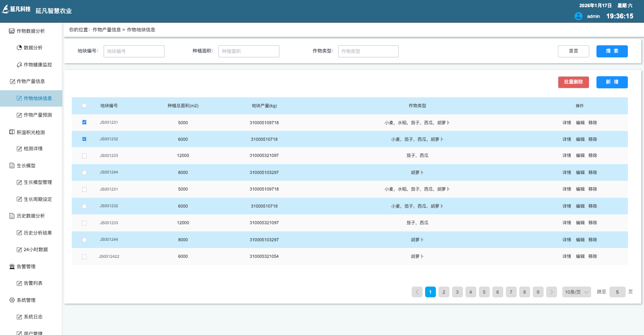Viewport: 644px width, 335px height.
Task: Click the blue 搜索 button
Action: tap(612, 51)
